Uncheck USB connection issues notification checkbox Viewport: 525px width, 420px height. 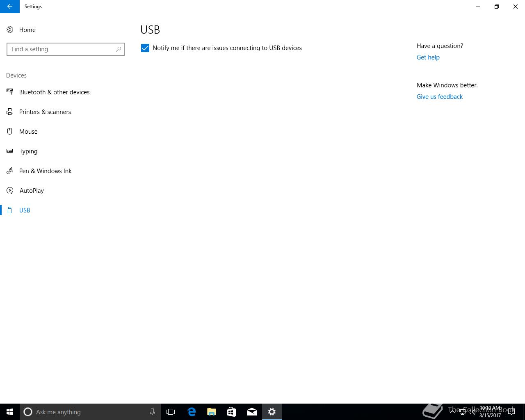click(x=145, y=48)
